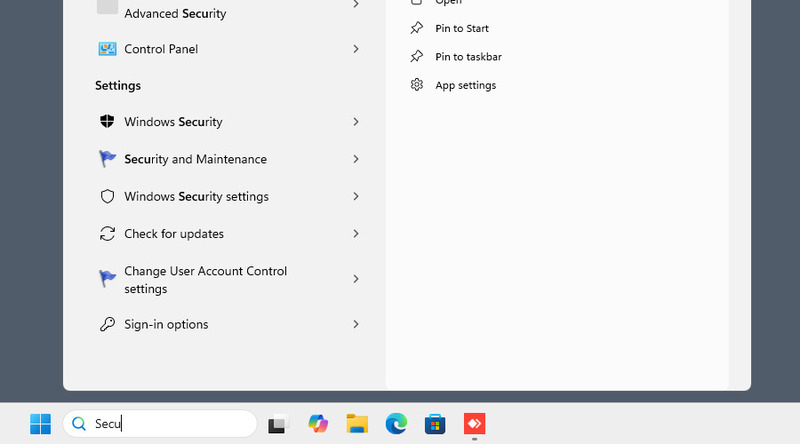The width and height of the screenshot is (800, 444).
Task: Open Windows Security from Settings results
Action: click(x=173, y=122)
